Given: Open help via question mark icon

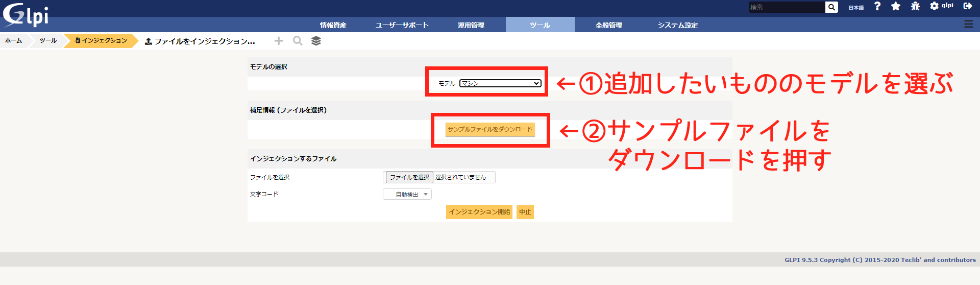Looking at the screenshot, I should pyautogui.click(x=877, y=6).
